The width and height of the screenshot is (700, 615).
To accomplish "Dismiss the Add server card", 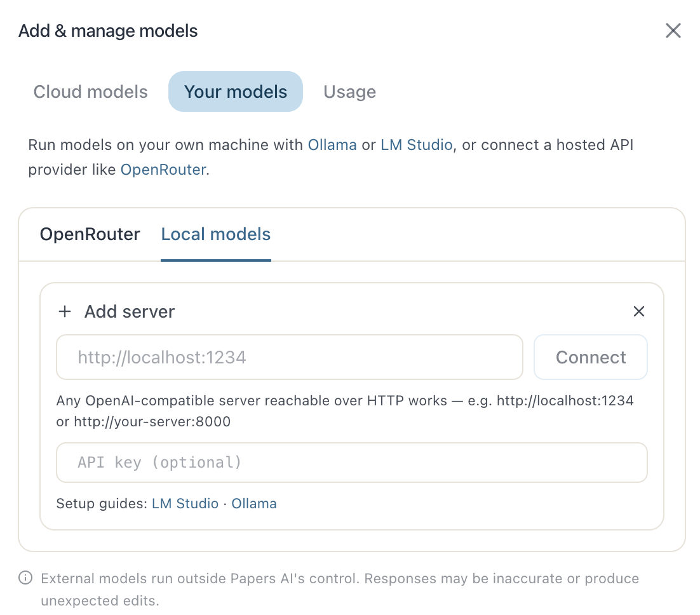I will [639, 311].
